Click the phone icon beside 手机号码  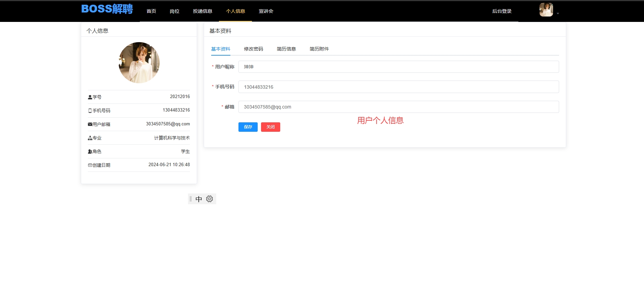[90, 111]
